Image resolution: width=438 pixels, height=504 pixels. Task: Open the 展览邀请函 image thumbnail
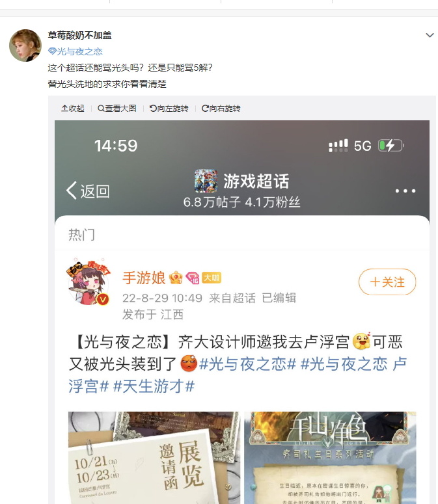154,458
